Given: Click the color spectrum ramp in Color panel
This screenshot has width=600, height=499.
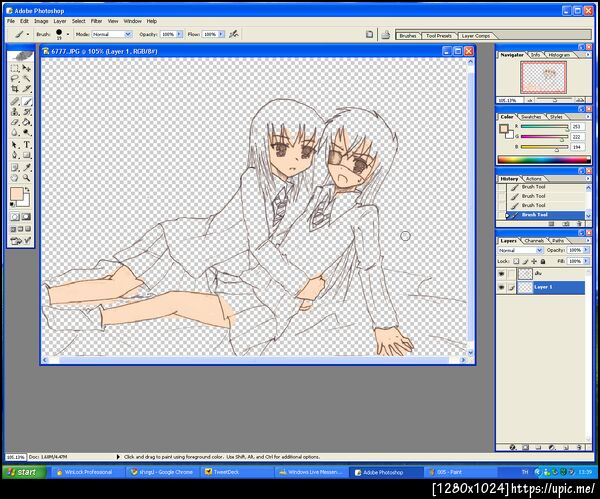Looking at the screenshot, I should click(x=544, y=160).
